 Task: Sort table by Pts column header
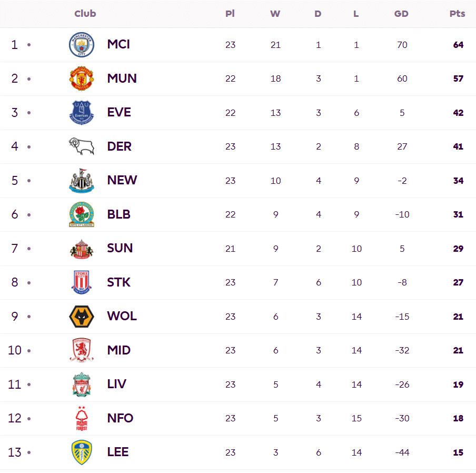pyautogui.click(x=457, y=14)
